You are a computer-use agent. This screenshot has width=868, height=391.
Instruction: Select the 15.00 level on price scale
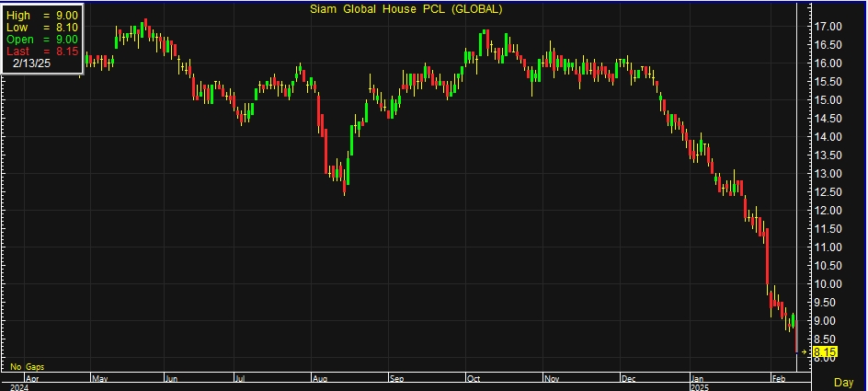829,100
